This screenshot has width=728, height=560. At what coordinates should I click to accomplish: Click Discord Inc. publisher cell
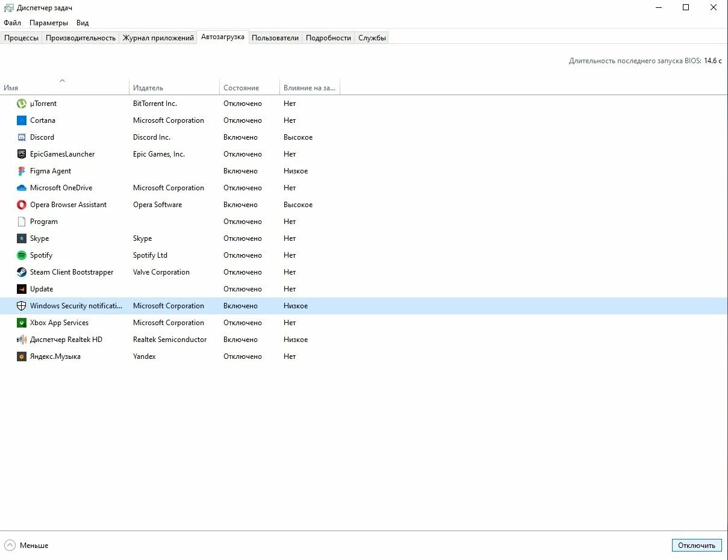click(152, 137)
